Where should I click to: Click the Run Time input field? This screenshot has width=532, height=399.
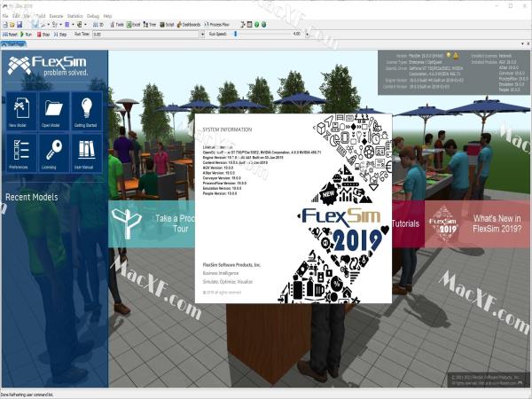(146, 35)
